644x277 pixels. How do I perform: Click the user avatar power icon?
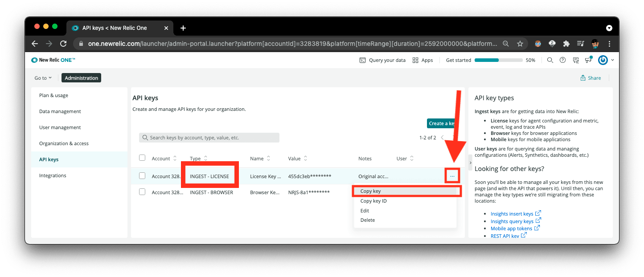click(x=603, y=60)
